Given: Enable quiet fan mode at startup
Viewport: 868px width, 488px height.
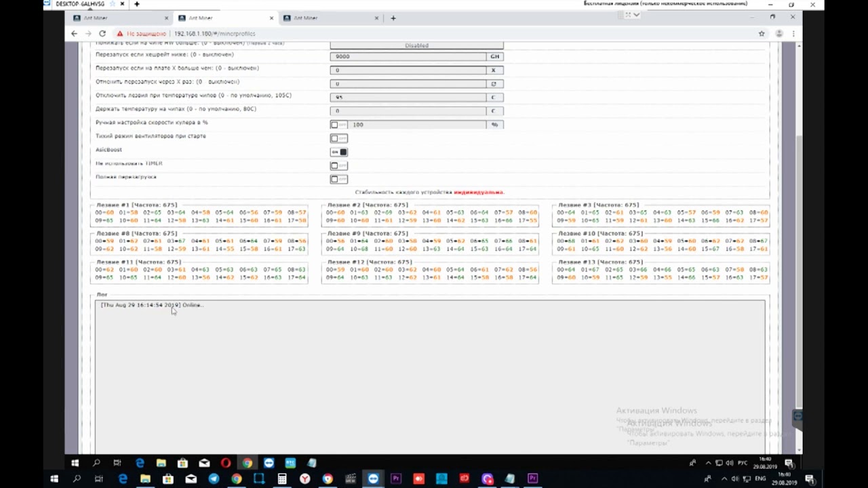Looking at the screenshot, I should pos(338,138).
